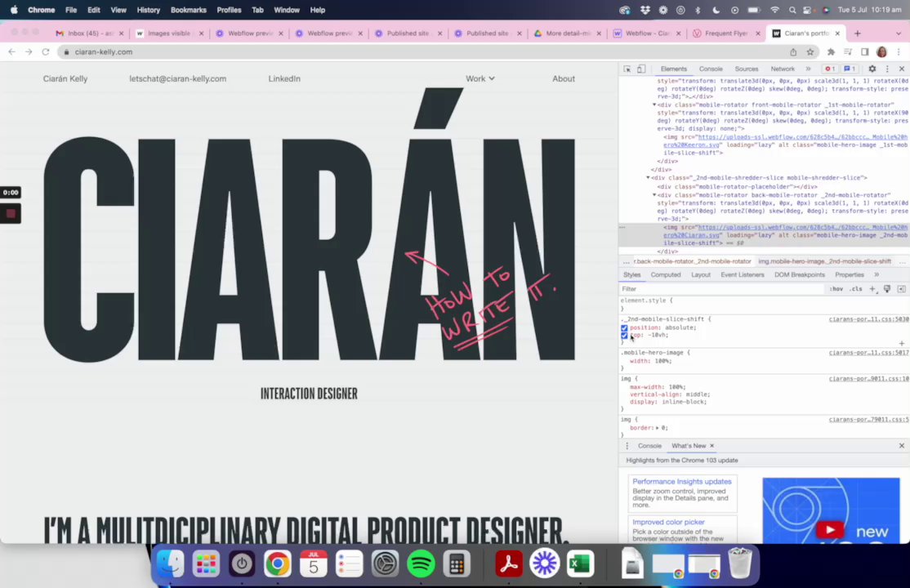Open Chrome side panel icon
Viewport: 910px width, 588px height.
point(865,51)
